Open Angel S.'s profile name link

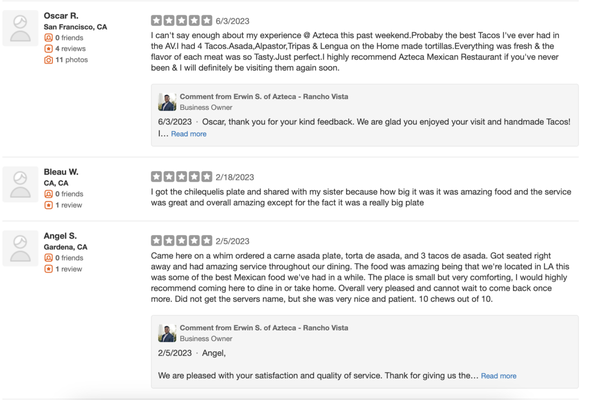(60, 236)
